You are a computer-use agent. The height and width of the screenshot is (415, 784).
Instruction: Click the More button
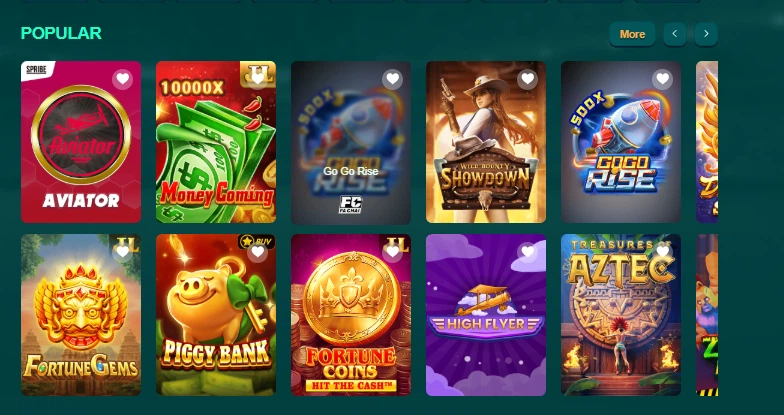[632, 34]
